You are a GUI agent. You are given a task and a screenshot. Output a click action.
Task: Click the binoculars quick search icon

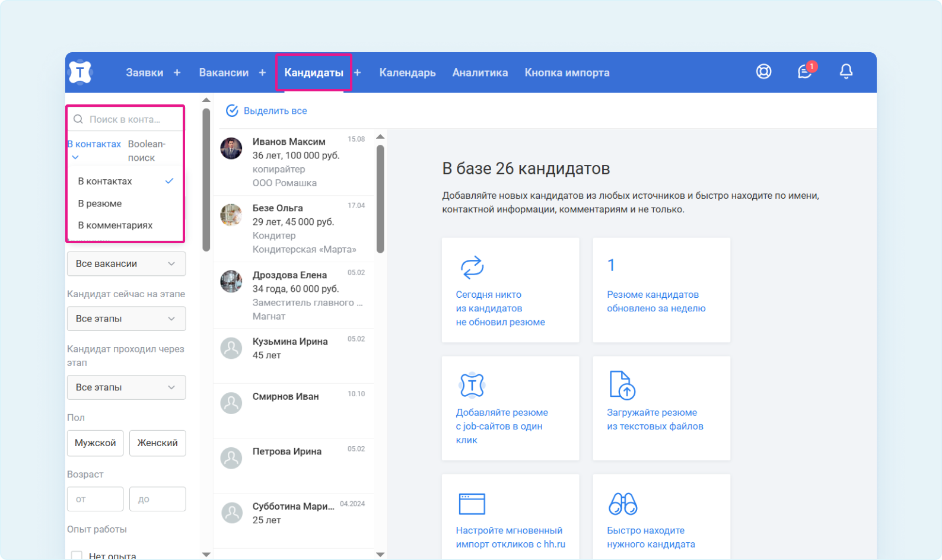(x=622, y=504)
